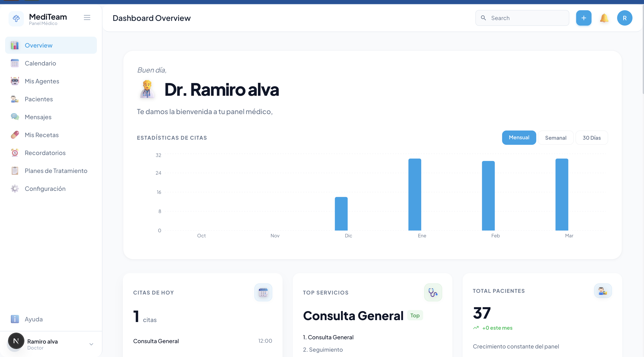Select Mis Recetas in the sidebar
Viewport: 644px width, 357px height.
pyautogui.click(x=41, y=135)
